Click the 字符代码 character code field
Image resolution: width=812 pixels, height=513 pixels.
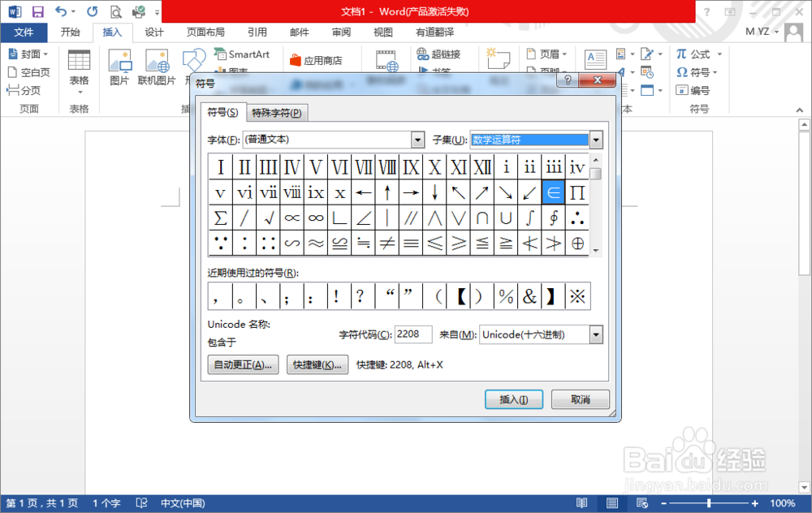tap(412, 334)
